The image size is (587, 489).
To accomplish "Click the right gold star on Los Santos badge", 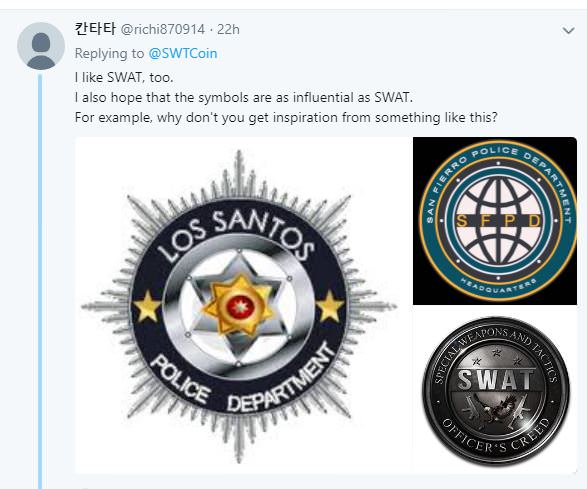I will [x=329, y=307].
